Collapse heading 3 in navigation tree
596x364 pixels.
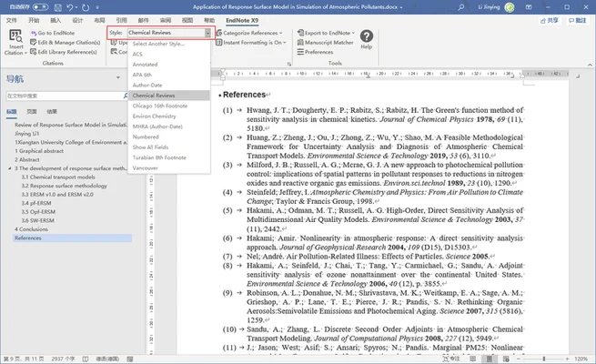click(x=9, y=168)
